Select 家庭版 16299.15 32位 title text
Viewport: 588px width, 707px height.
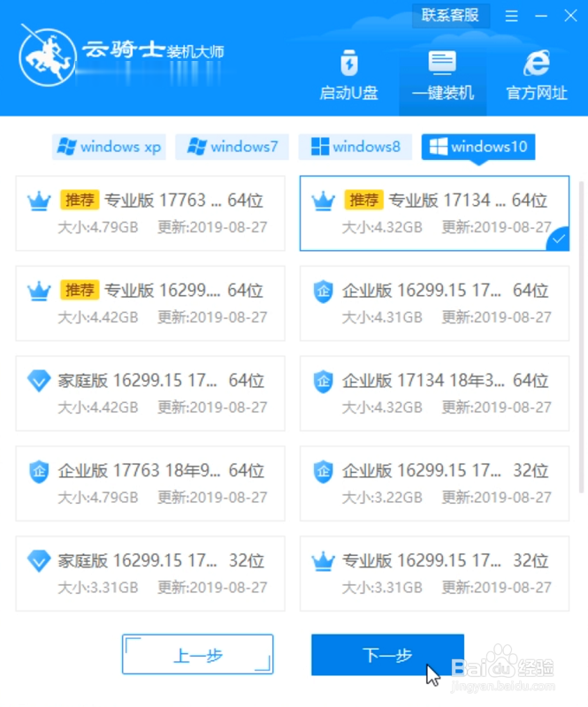click(x=161, y=561)
